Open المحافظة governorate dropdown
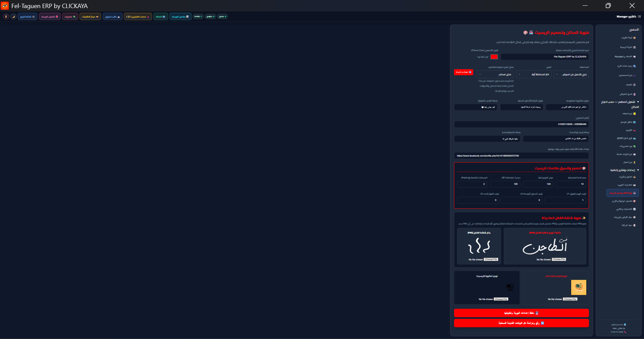The image size is (644, 339). 571,74
